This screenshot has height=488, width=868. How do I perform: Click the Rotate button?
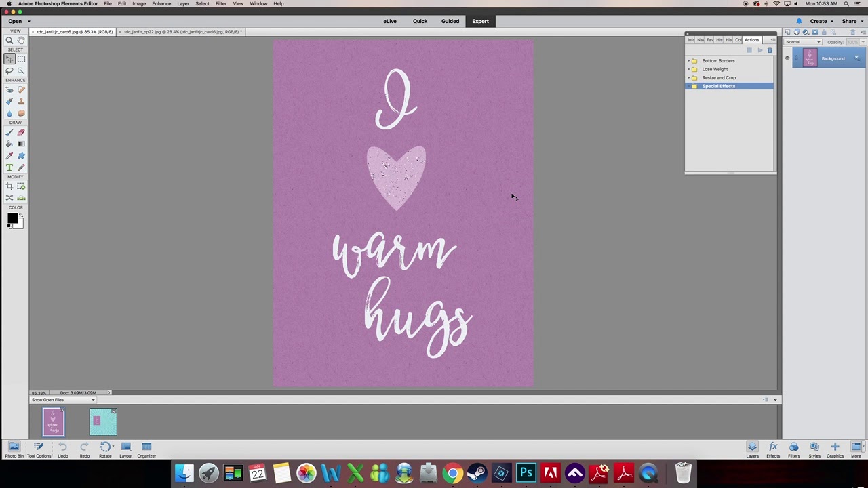pos(105,449)
